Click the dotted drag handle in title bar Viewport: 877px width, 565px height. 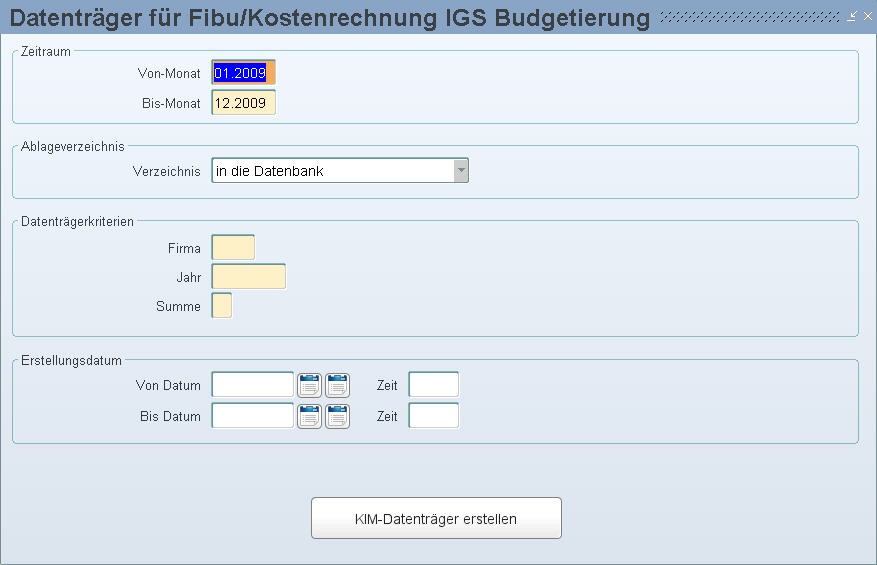tap(750, 17)
